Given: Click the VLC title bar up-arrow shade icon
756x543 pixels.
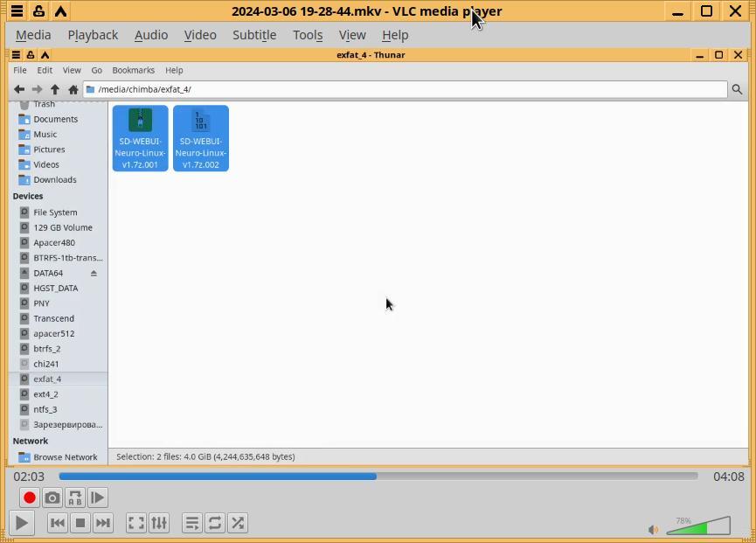Looking at the screenshot, I should (61, 10).
